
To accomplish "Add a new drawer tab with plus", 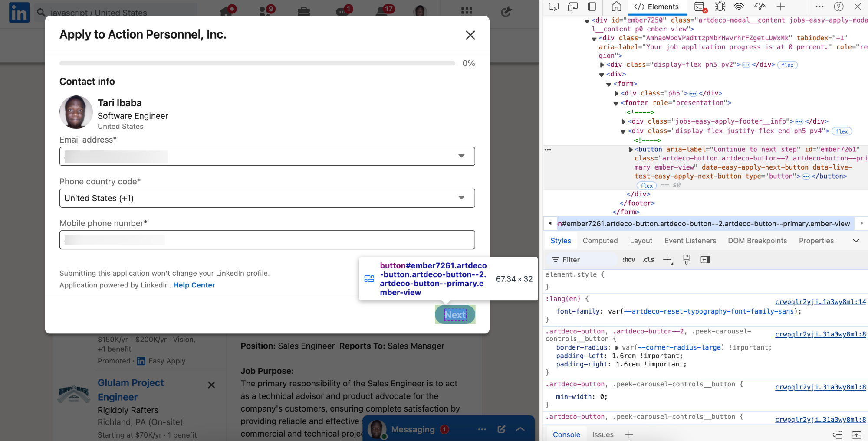I will pyautogui.click(x=629, y=434).
